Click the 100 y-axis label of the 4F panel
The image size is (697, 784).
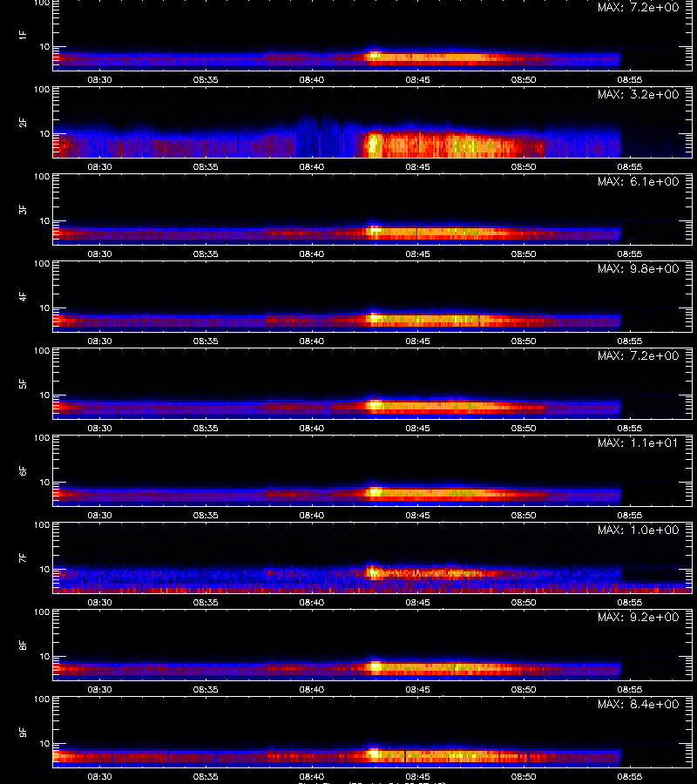(42, 263)
